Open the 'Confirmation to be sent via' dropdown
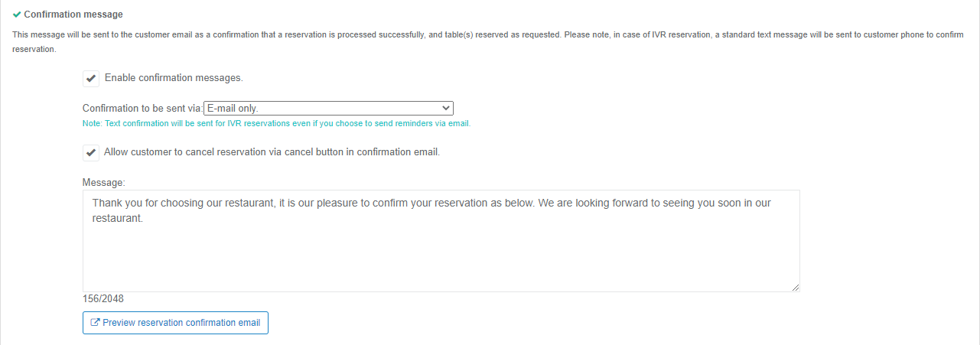Image resolution: width=980 pixels, height=345 pixels. pos(329,109)
